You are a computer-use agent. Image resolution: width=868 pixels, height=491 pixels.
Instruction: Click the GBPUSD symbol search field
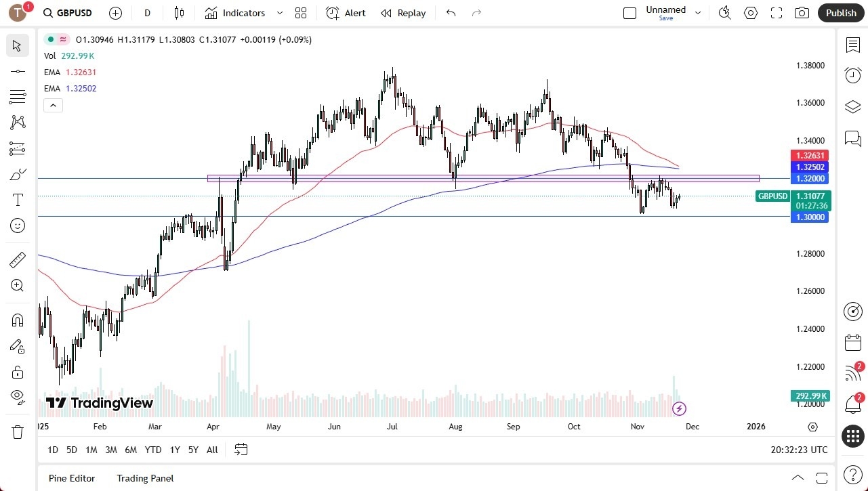point(67,13)
